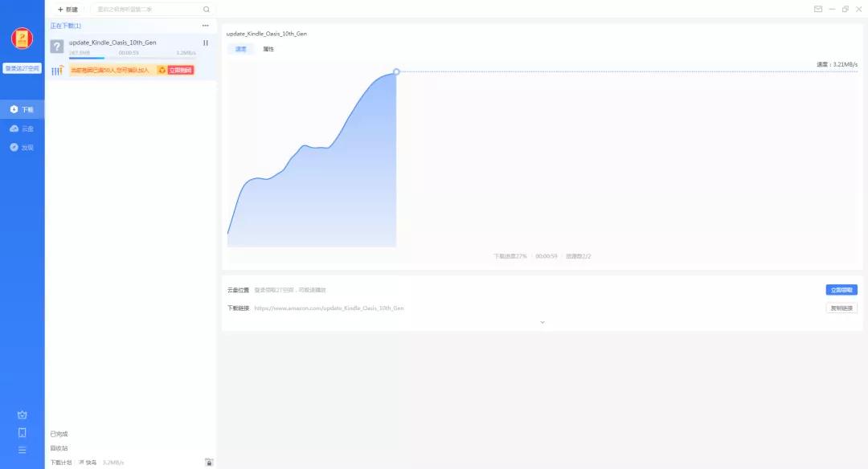Open the three-dots more options menu
Viewport: 868px width, 469px height.
pos(206,26)
